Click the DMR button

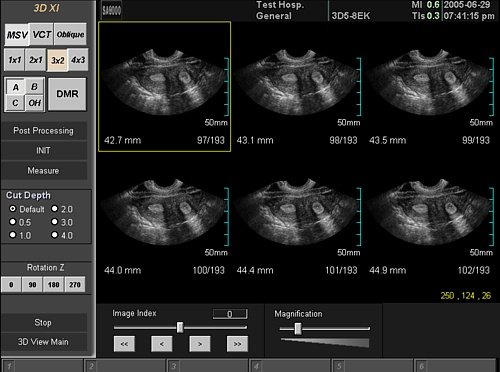point(67,94)
